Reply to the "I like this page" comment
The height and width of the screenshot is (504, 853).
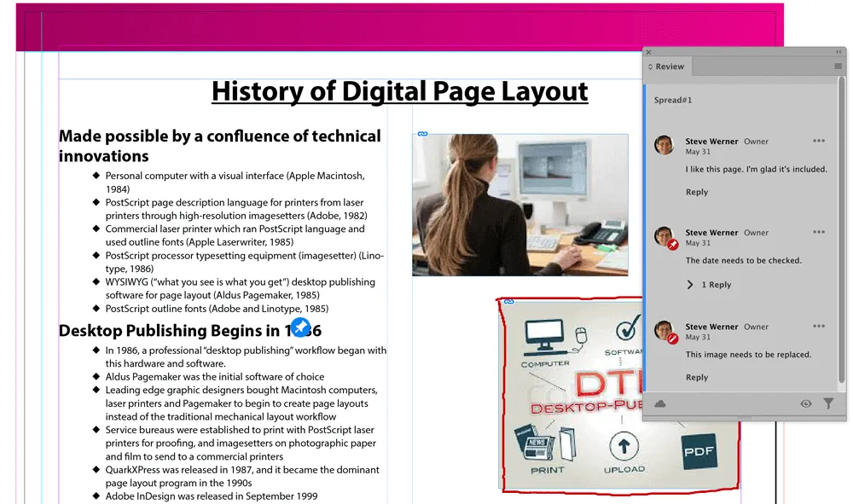click(x=697, y=192)
